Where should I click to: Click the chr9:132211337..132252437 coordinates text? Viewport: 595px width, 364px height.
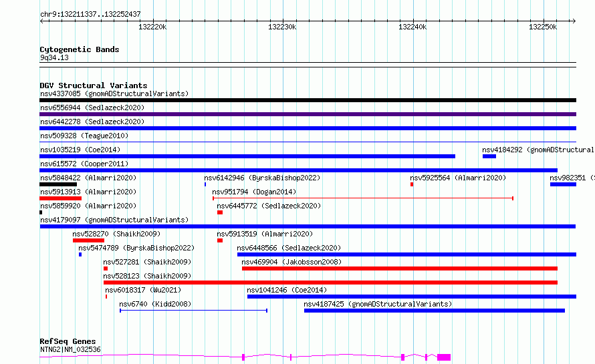90,15
